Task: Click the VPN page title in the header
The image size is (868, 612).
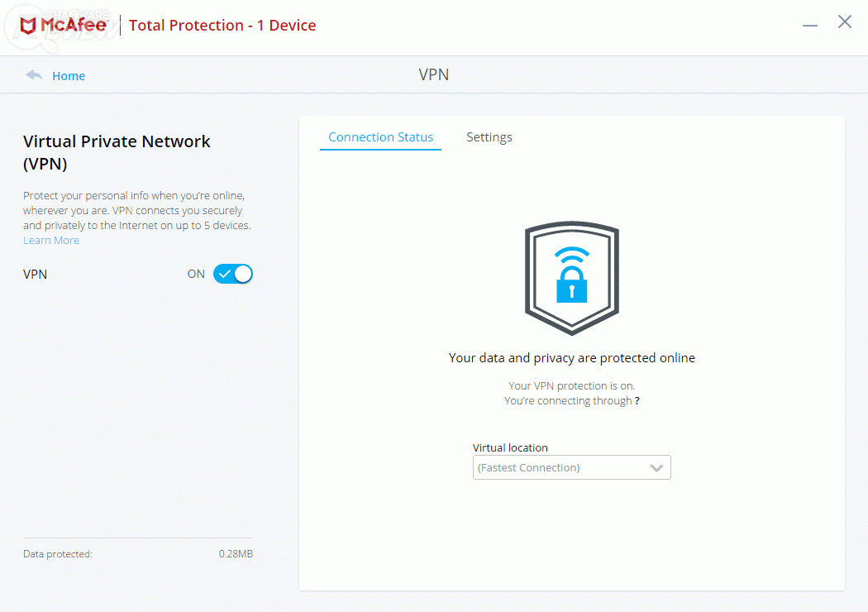Action: click(434, 75)
